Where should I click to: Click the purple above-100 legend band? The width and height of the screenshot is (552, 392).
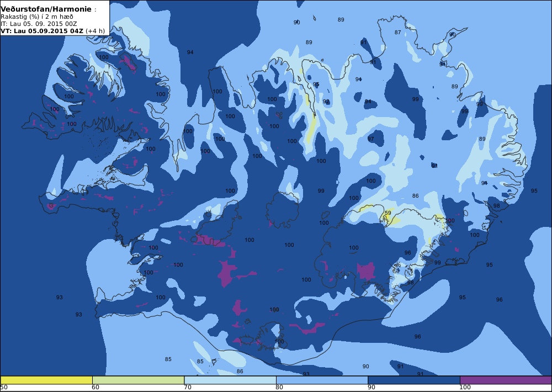[x=506, y=380]
